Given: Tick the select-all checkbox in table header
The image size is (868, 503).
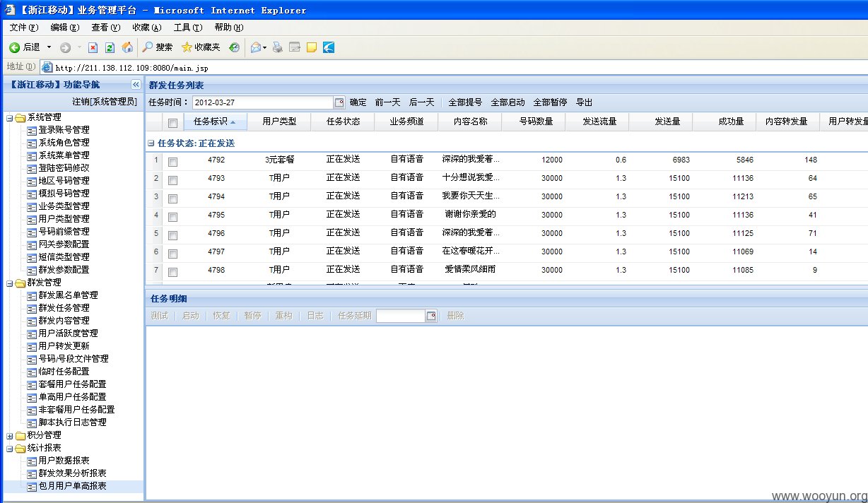Looking at the screenshot, I should point(172,123).
